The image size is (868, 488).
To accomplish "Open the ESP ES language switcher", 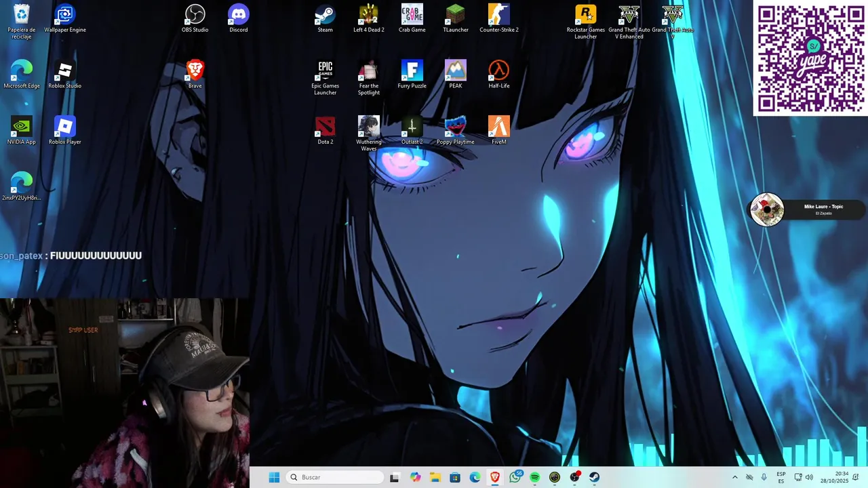I will (781, 477).
